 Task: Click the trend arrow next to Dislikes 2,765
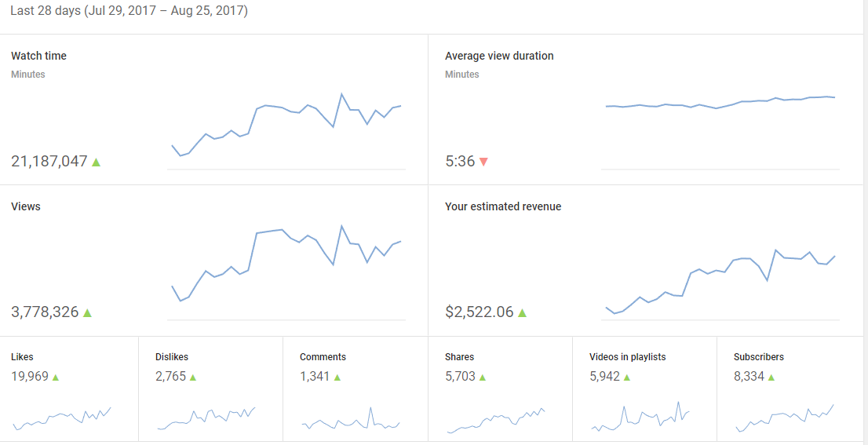(x=193, y=377)
